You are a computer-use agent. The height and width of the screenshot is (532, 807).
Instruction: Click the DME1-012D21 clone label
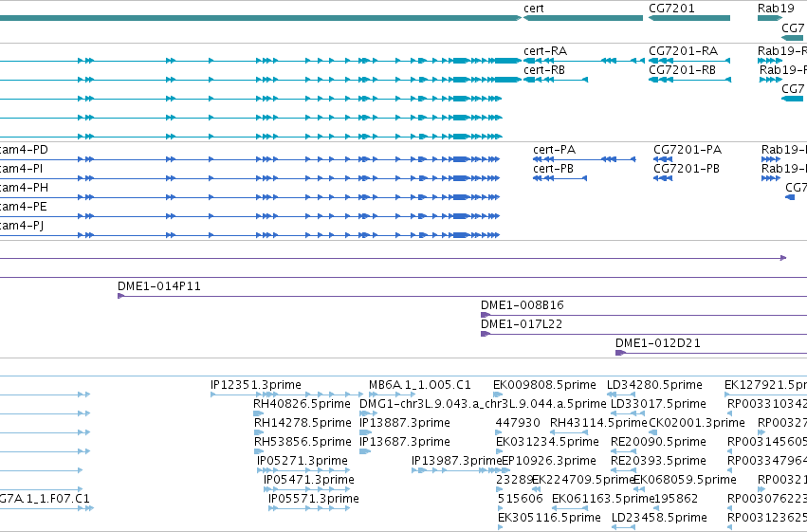click(x=658, y=343)
